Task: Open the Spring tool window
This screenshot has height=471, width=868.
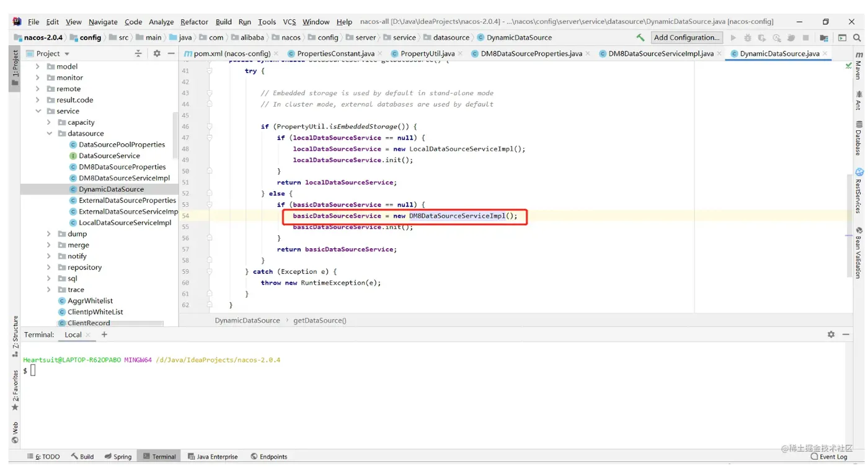Action: (118, 457)
